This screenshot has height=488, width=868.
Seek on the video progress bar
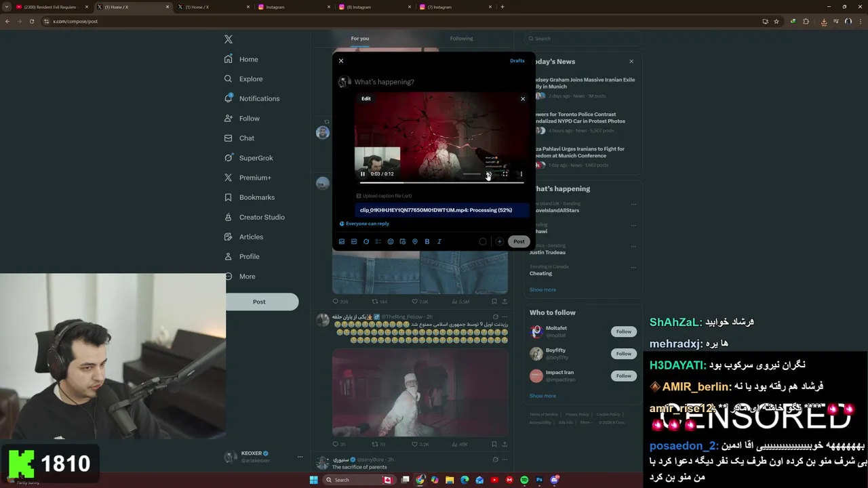(441, 182)
